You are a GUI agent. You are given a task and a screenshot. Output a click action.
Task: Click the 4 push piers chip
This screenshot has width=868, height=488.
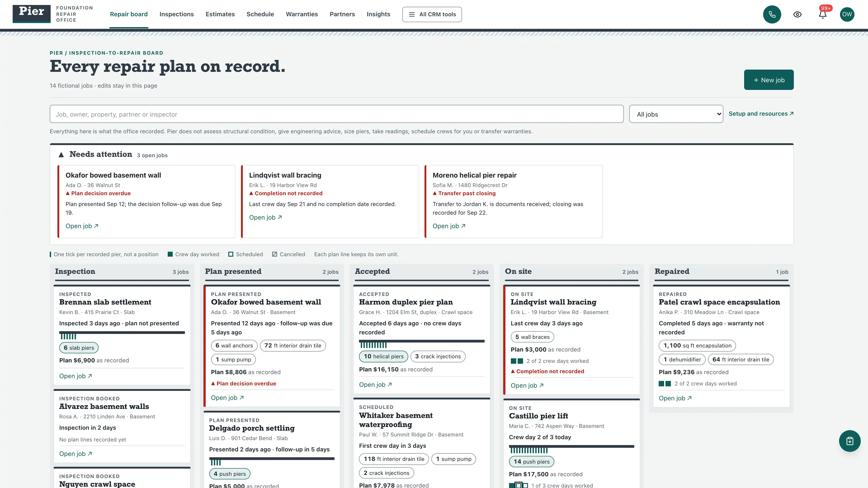230,474
